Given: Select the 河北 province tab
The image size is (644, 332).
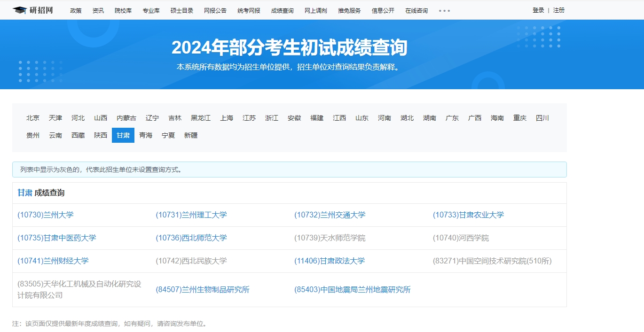Looking at the screenshot, I should tap(78, 118).
